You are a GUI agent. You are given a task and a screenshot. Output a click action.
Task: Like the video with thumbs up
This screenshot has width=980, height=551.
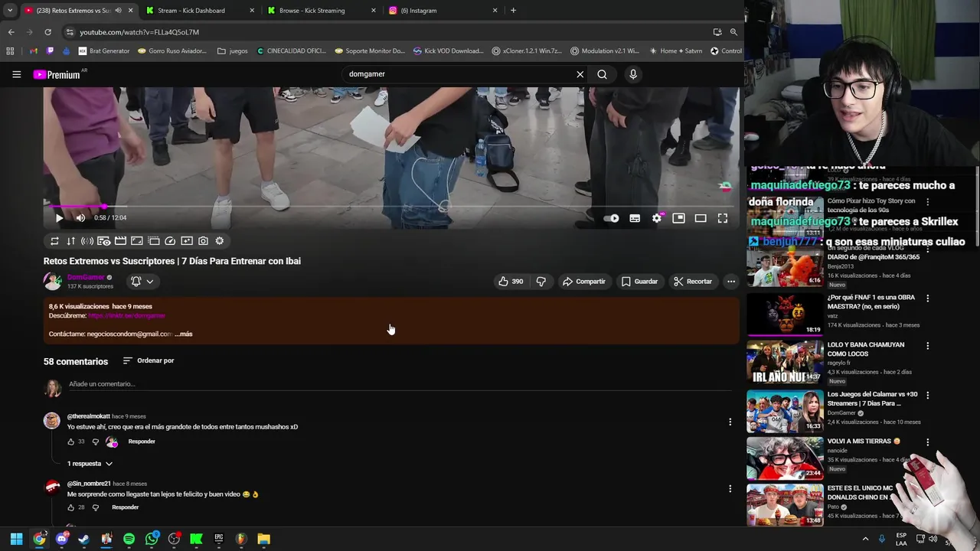point(511,282)
